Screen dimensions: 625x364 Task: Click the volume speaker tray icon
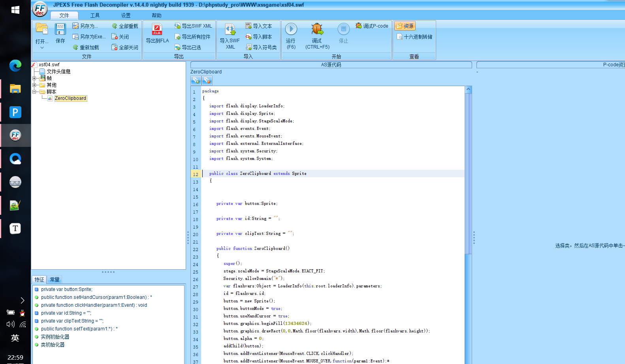click(11, 324)
